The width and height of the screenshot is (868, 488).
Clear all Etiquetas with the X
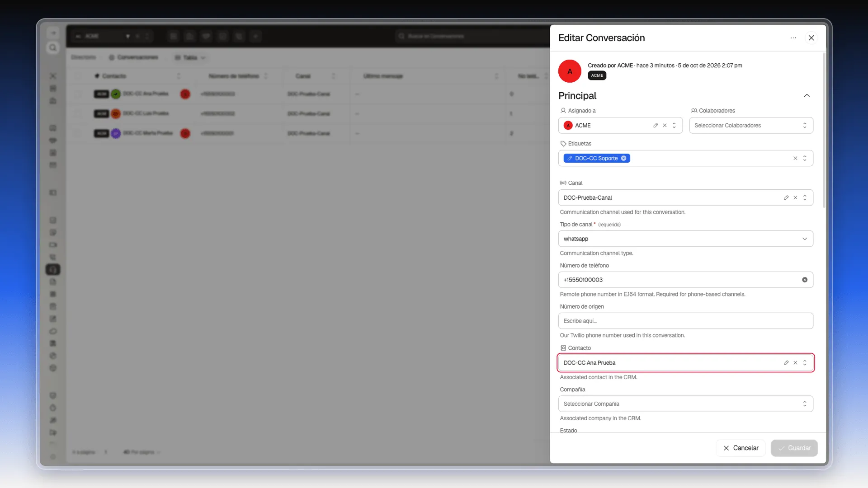tap(795, 158)
